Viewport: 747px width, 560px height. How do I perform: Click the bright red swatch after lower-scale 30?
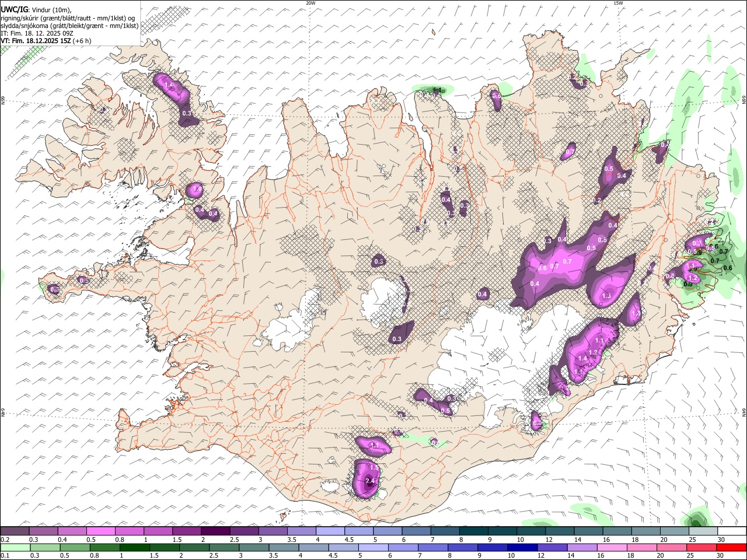pos(732,547)
